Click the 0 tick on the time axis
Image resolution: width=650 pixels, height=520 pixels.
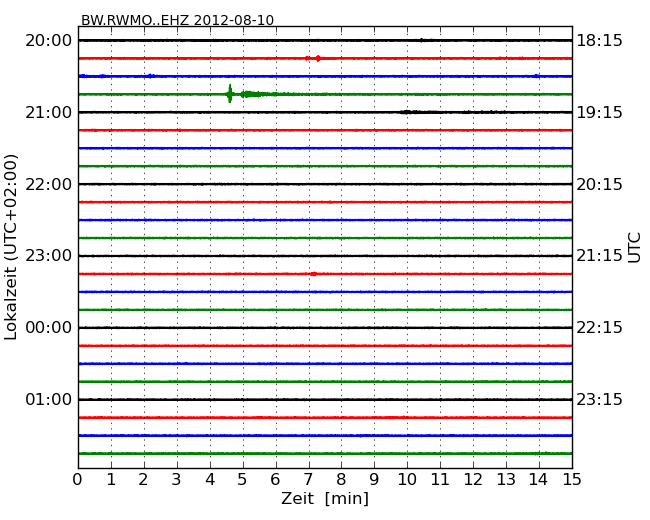[x=78, y=479]
